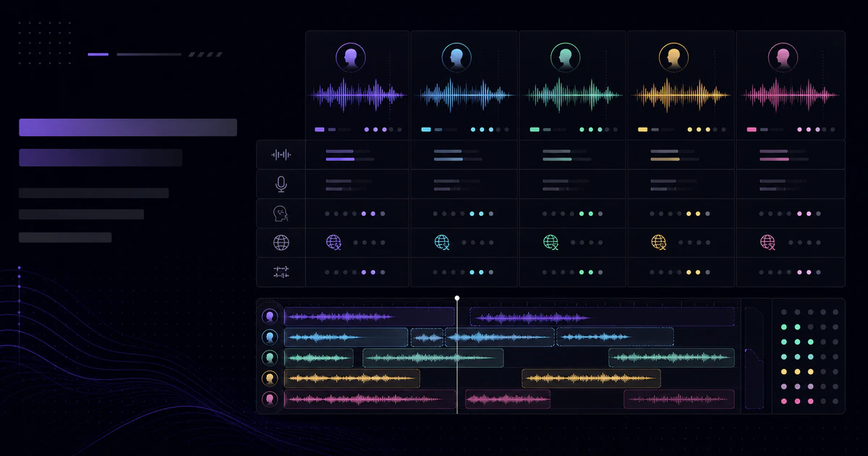Screen dimensions: 868x456
Task: Select the pink track avatar in timeline
Action: coord(270,399)
